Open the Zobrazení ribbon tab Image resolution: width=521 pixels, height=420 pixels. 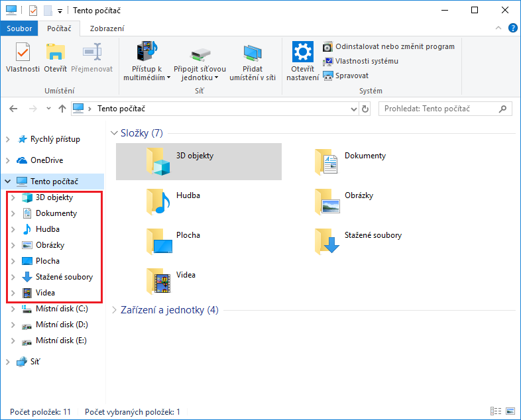click(x=107, y=28)
